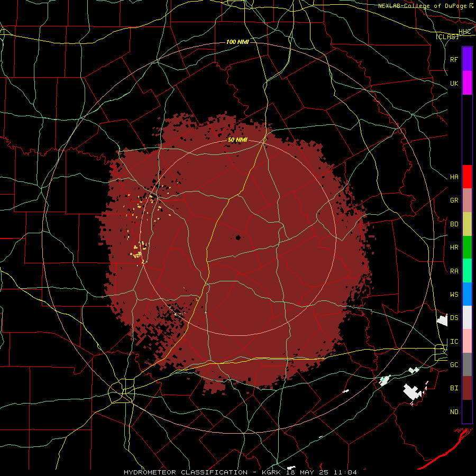This screenshot has width=476, height=476.
Task: Pick the brown BI legend swatch
Action: 467,388
